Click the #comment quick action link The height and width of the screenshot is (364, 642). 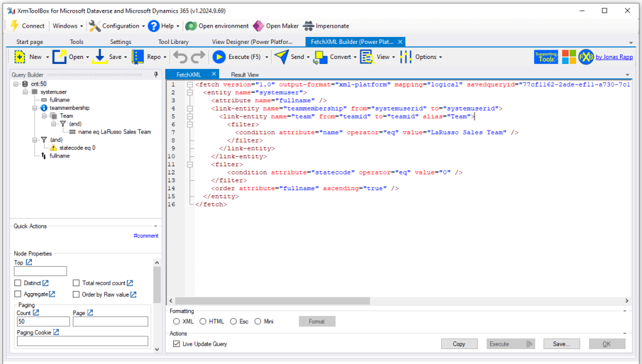tap(146, 236)
